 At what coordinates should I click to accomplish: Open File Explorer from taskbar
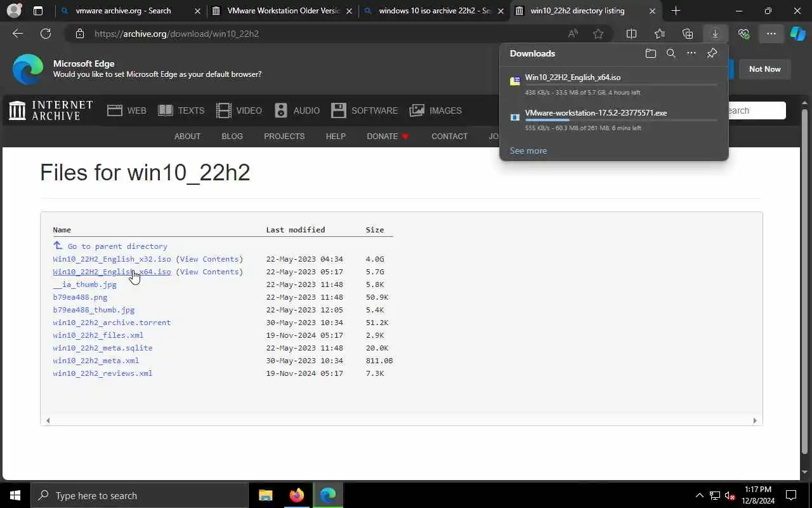[x=265, y=495]
